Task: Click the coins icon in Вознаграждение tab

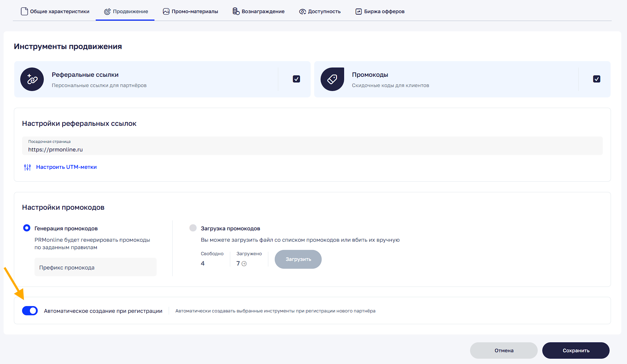Action: (236, 11)
